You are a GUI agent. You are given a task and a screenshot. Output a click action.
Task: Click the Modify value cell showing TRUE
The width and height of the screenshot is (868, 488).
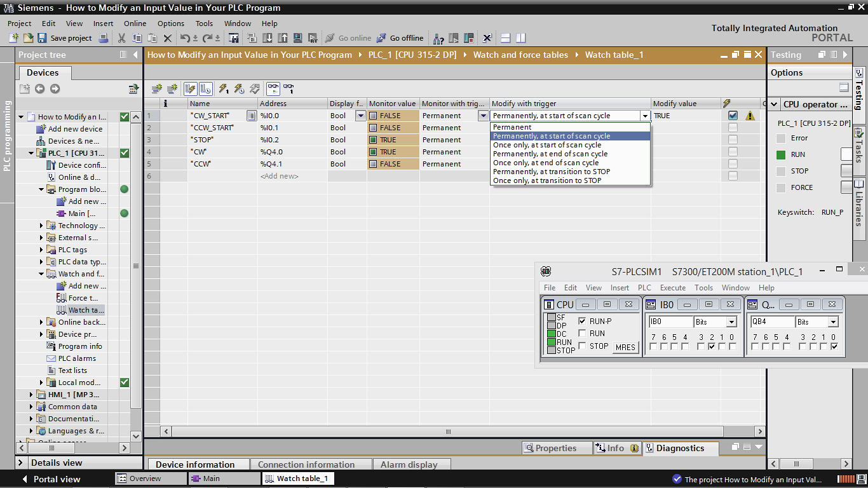[x=686, y=116]
